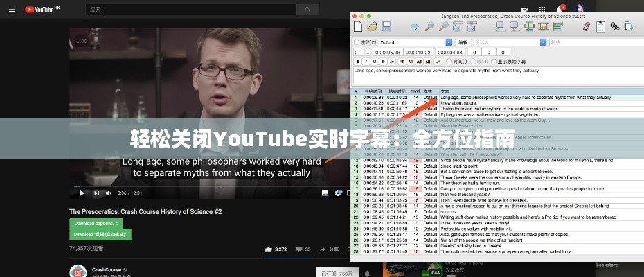Image resolution: width=644 pixels, height=277 pixels.
Task: Open the YouTube hamburger menu
Action: point(12,10)
